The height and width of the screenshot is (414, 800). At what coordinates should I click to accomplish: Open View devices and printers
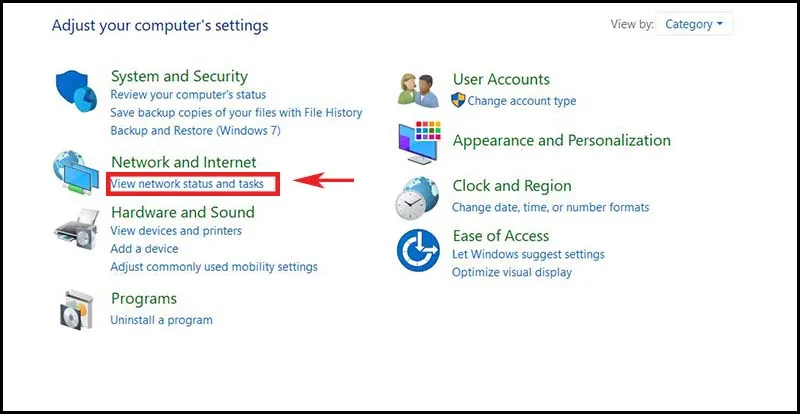click(176, 231)
